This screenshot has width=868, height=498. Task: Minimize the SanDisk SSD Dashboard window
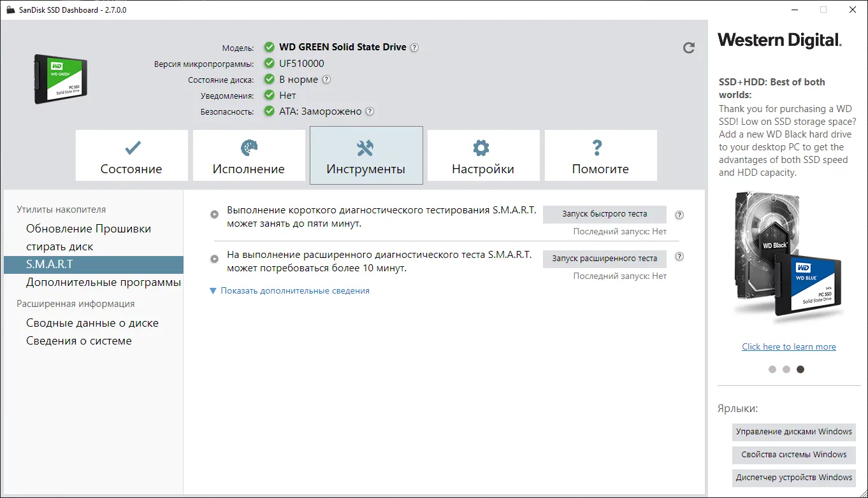point(795,10)
